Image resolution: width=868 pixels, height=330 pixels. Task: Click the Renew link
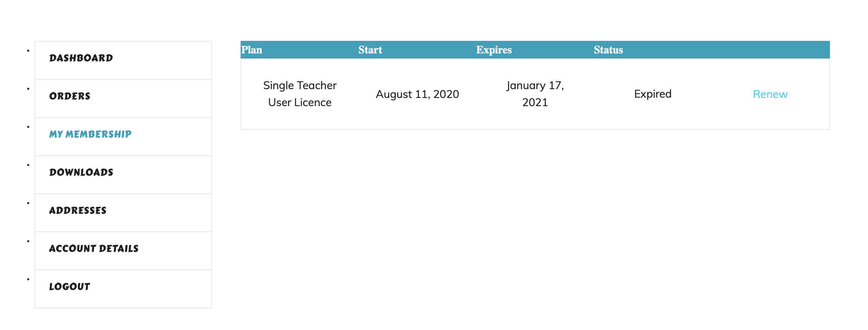click(770, 94)
